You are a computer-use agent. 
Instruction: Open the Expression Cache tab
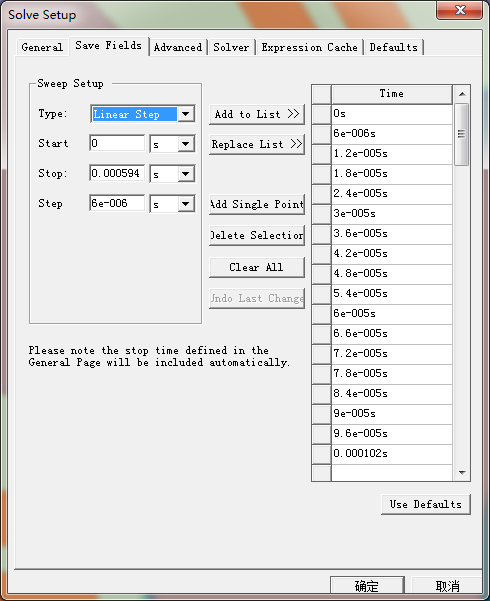pos(309,48)
